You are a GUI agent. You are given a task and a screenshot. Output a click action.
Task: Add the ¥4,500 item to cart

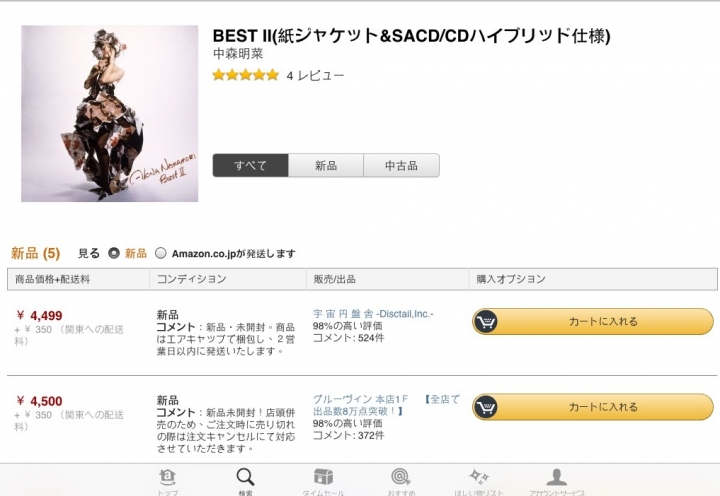[x=593, y=407]
